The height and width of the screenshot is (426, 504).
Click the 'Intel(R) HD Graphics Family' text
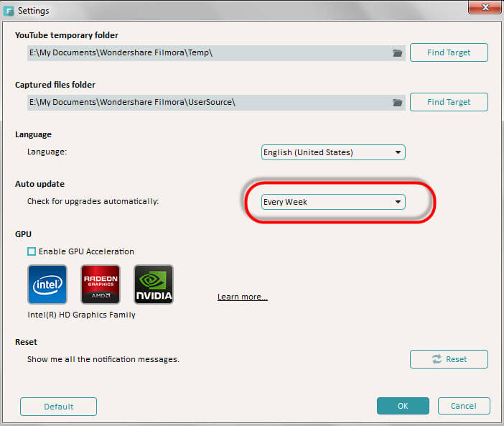[81, 315]
